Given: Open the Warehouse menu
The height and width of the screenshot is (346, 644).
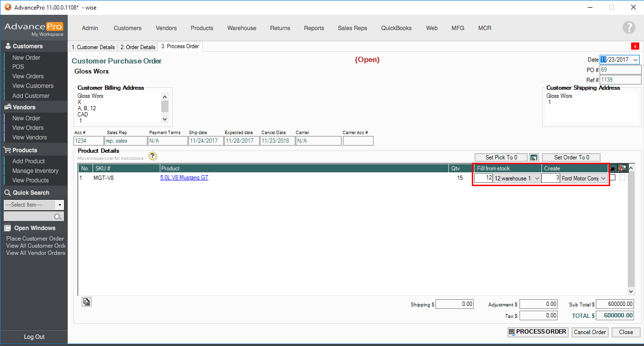Looking at the screenshot, I should pos(241,28).
